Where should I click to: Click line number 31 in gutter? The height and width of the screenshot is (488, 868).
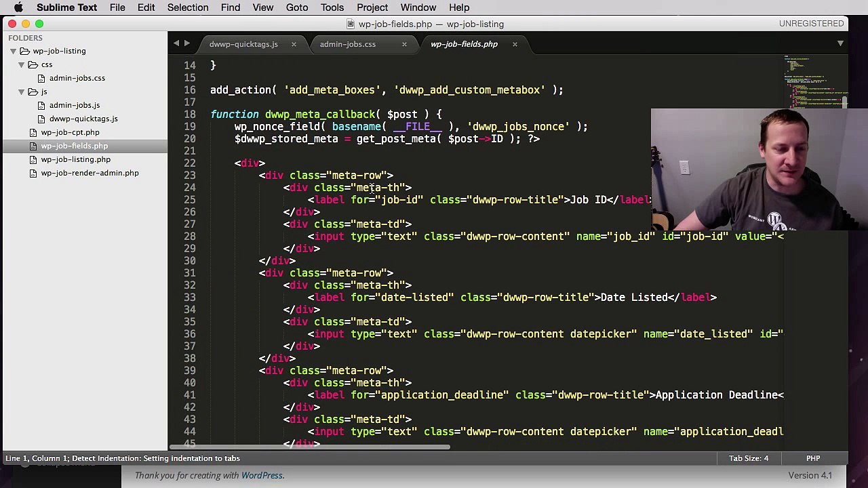pyautogui.click(x=189, y=273)
